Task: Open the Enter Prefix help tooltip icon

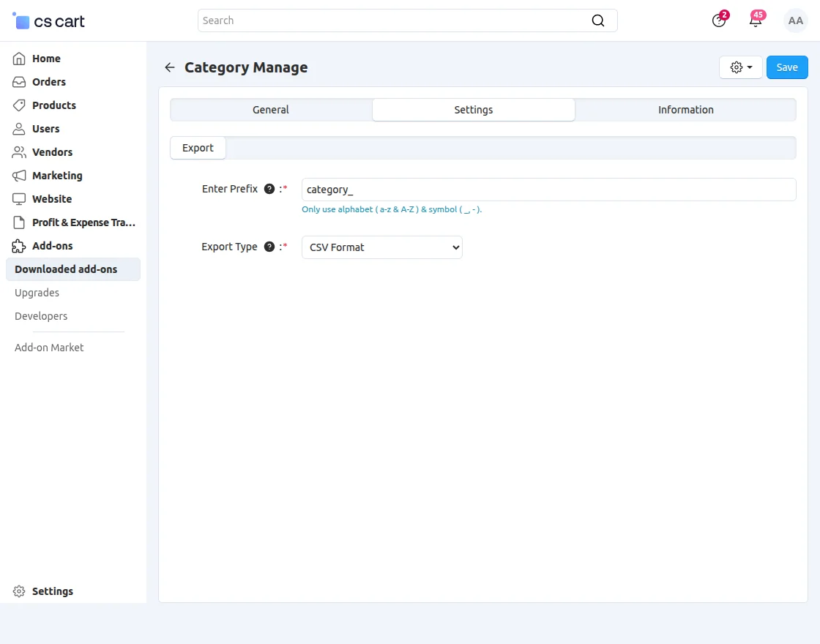Action: tap(268, 188)
